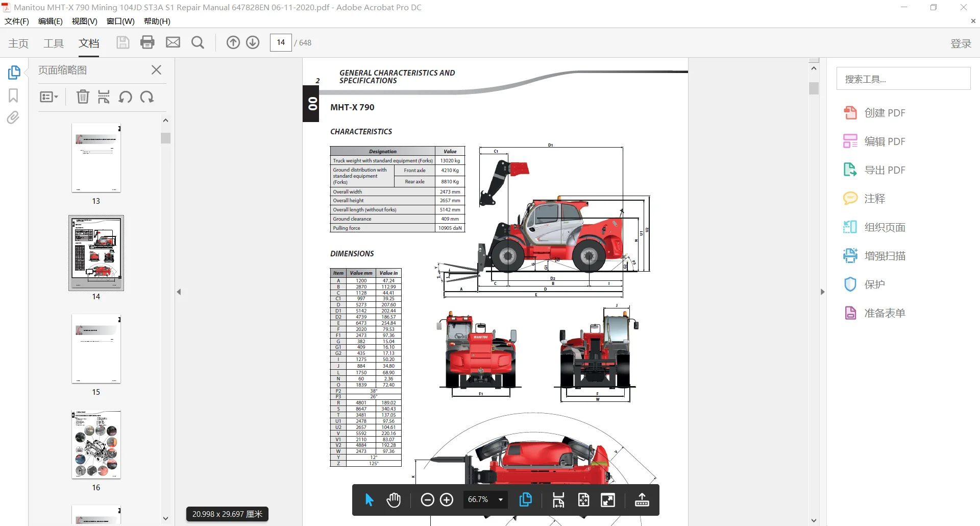
Task: Rotate a page counterclockwise in thumbnails toolbar
Action: (x=126, y=97)
